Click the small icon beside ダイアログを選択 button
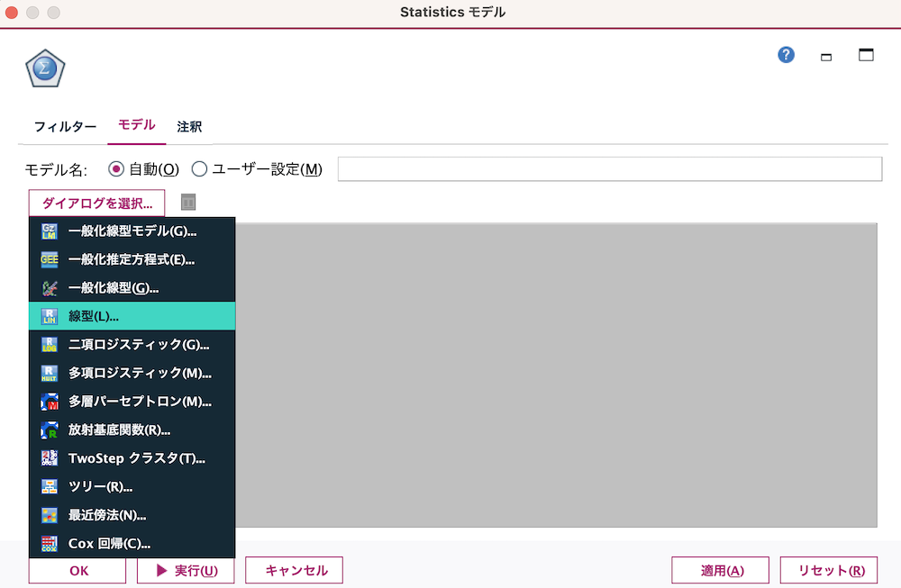Viewport: 901px width, 588px height. (x=187, y=203)
